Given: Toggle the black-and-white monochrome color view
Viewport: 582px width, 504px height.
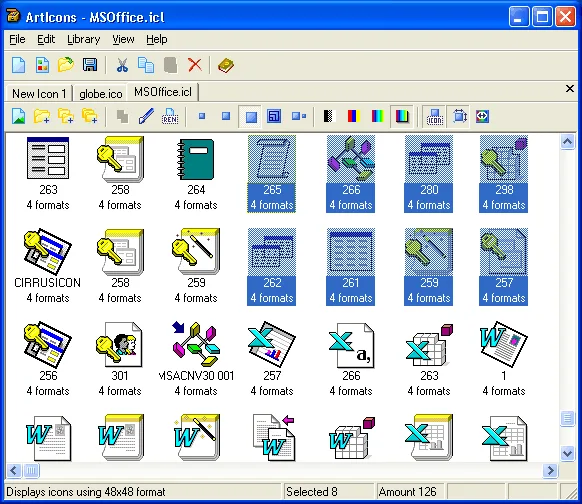Looking at the screenshot, I should tap(329, 117).
